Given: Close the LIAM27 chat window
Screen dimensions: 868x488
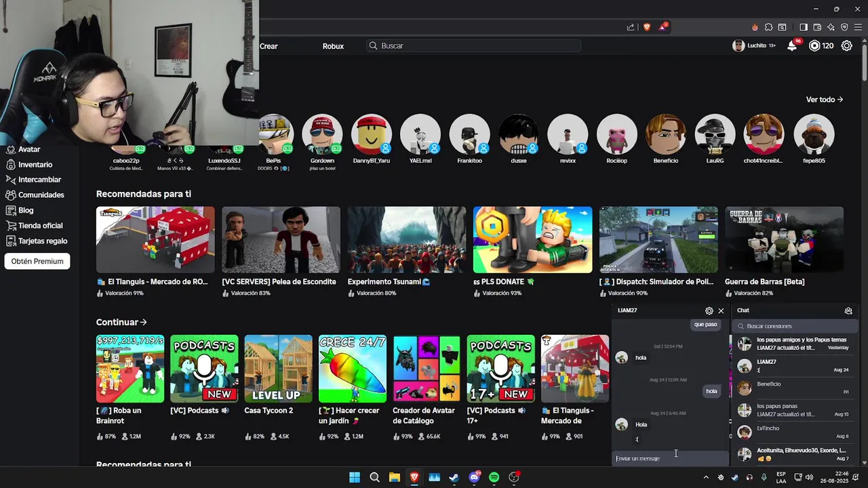Looking at the screenshot, I should point(721,310).
